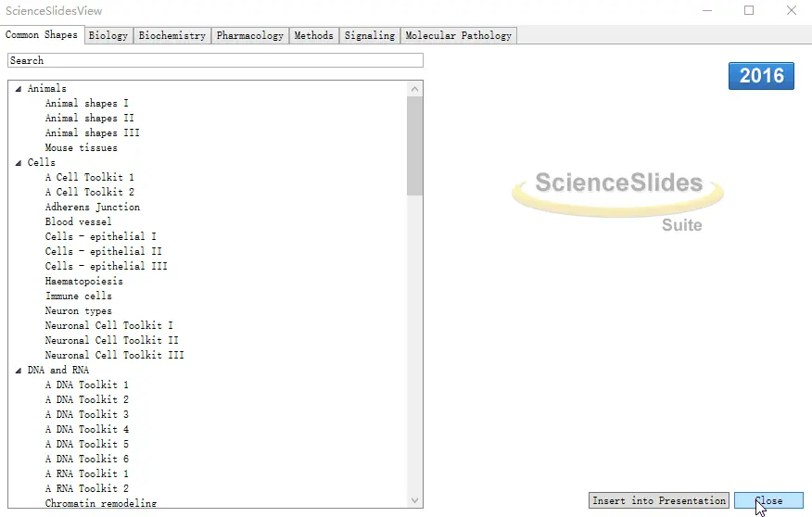
Task: Click the 2016 version badge
Action: pyautogui.click(x=761, y=76)
